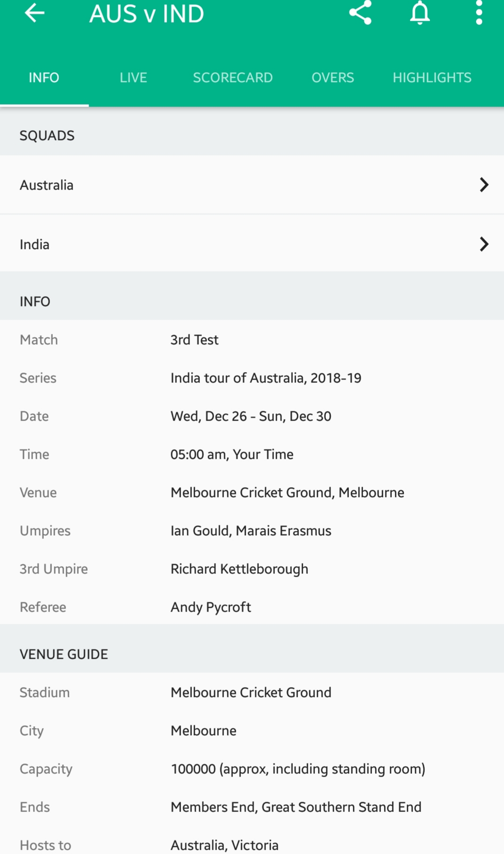Image resolution: width=504 pixels, height=854 pixels.
Task: Open the three-dot overflow menu
Action: click(x=479, y=12)
